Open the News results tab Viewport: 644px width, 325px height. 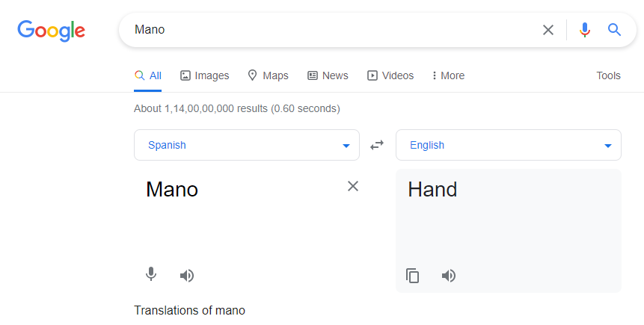pyautogui.click(x=328, y=75)
